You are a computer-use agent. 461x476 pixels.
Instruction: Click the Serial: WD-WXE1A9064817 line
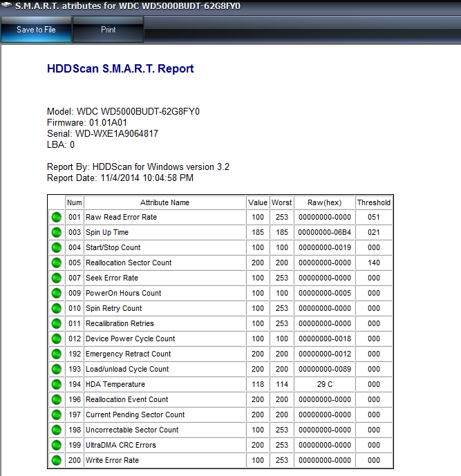[102, 133]
